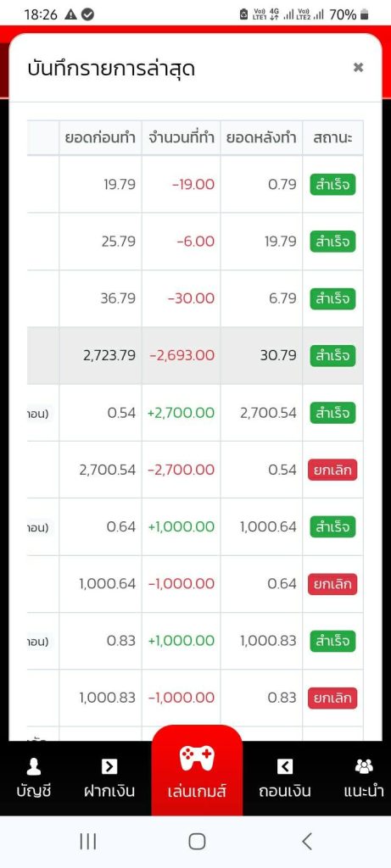Tap the ยกเลิก badge beside balance 0.83
This screenshot has width=391, height=868.
[x=332, y=698]
